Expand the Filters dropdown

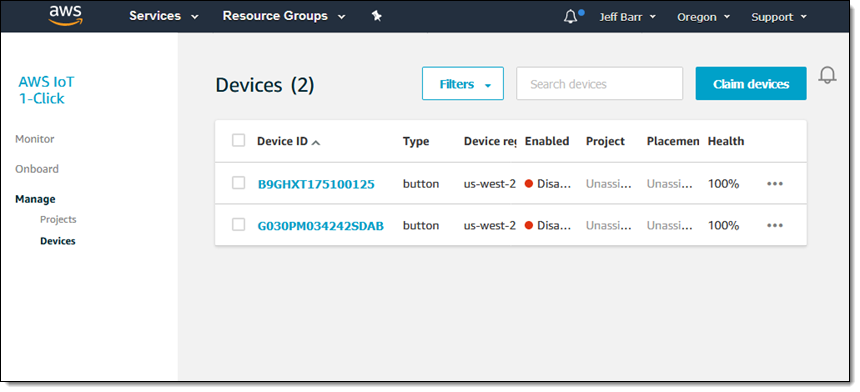[463, 83]
